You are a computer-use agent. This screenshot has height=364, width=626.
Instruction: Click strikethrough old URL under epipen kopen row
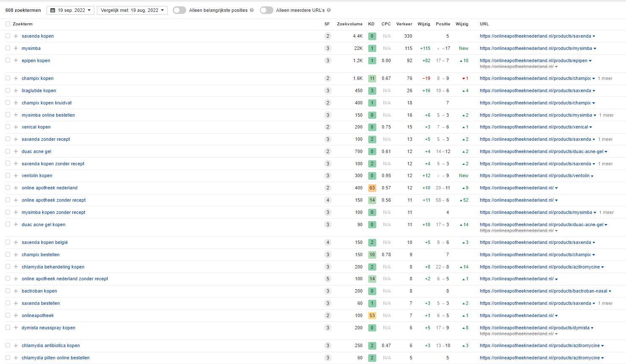(x=516, y=67)
